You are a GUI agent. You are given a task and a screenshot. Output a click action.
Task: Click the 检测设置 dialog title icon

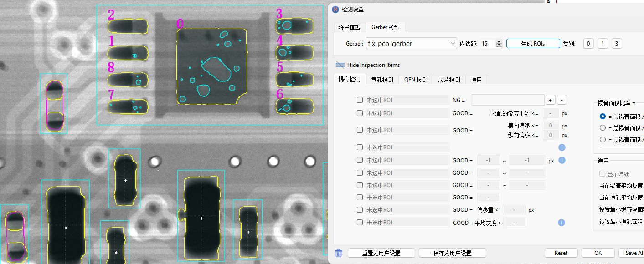(x=335, y=9)
